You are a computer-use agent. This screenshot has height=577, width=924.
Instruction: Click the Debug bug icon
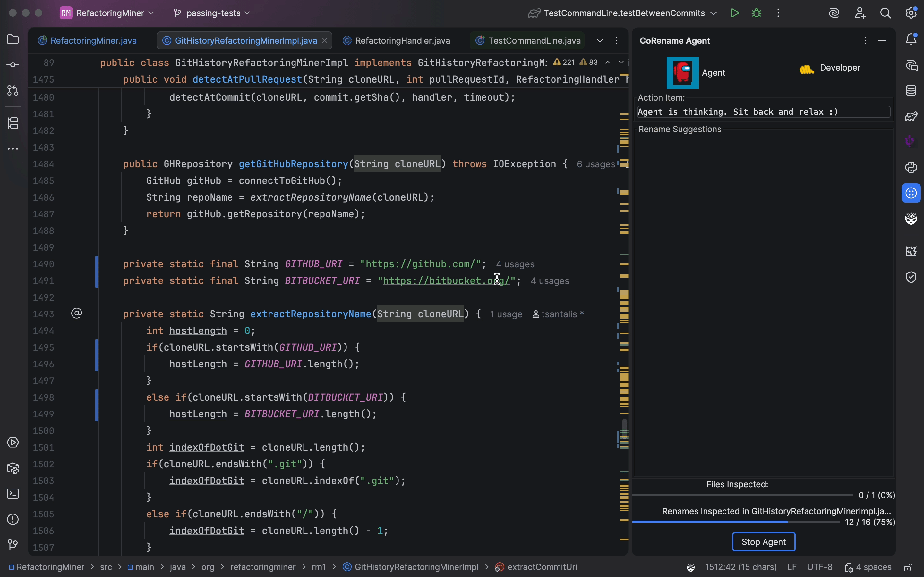tap(757, 13)
